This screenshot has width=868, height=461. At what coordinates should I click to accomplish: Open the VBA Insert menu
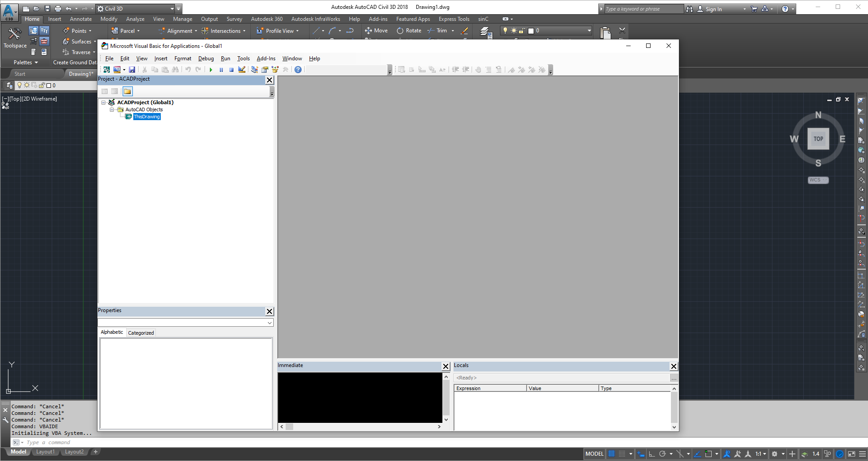pos(161,59)
